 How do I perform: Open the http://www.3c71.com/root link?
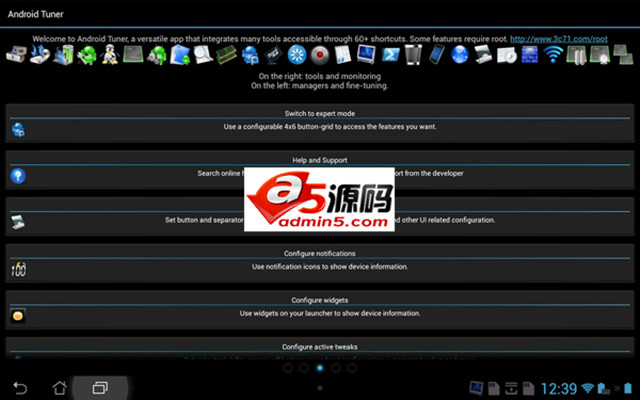coord(559,39)
